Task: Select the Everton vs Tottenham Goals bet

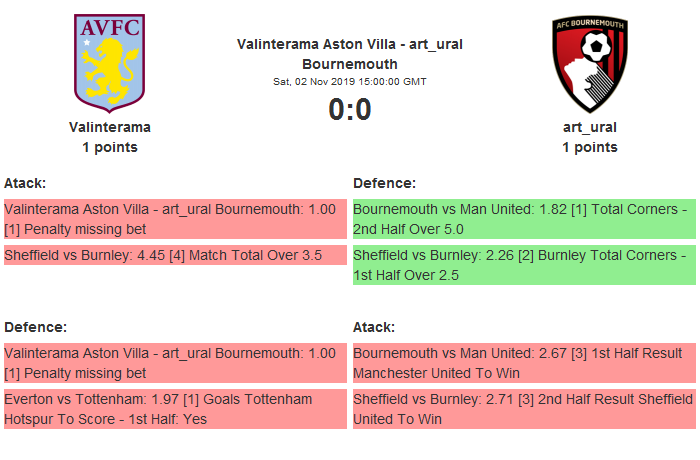Action: (175, 409)
